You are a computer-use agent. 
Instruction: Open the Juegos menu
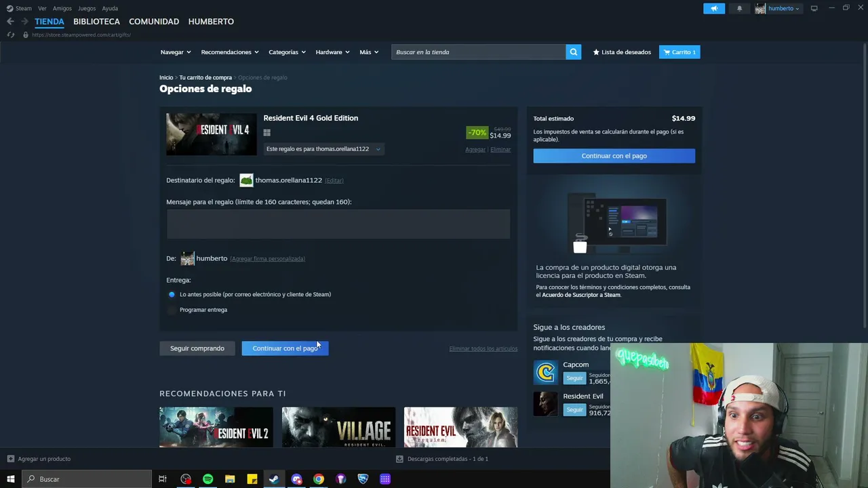point(87,8)
